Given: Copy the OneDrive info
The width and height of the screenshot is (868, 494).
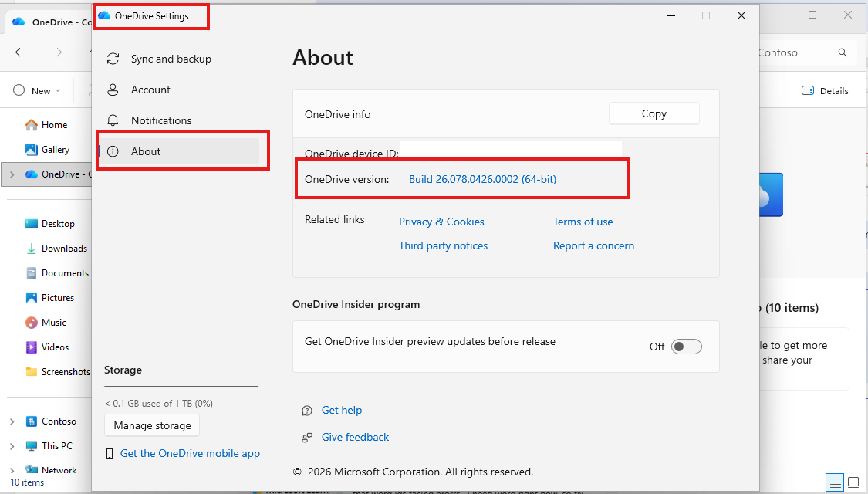Looking at the screenshot, I should tap(654, 113).
